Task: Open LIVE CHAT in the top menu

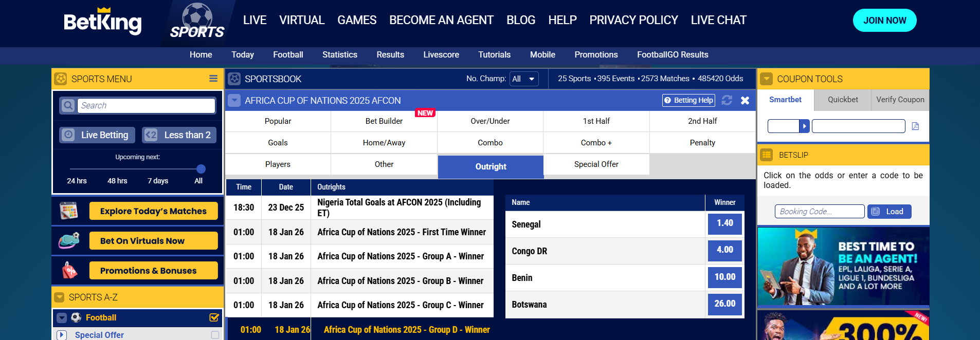Action: click(718, 20)
